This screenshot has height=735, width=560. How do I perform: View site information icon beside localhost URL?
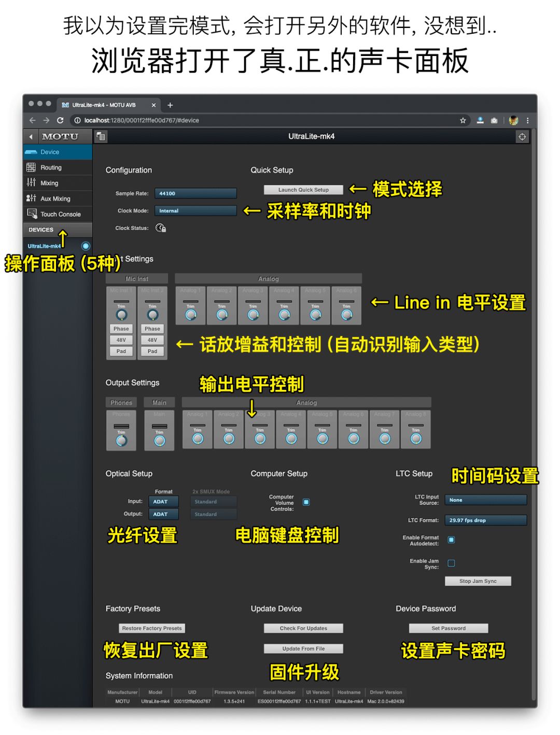pyautogui.click(x=77, y=120)
